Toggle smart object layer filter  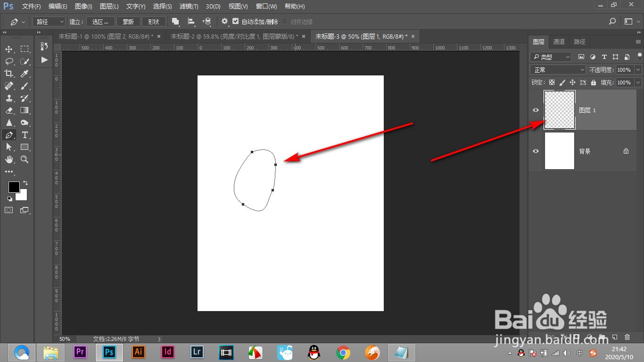click(x=627, y=57)
